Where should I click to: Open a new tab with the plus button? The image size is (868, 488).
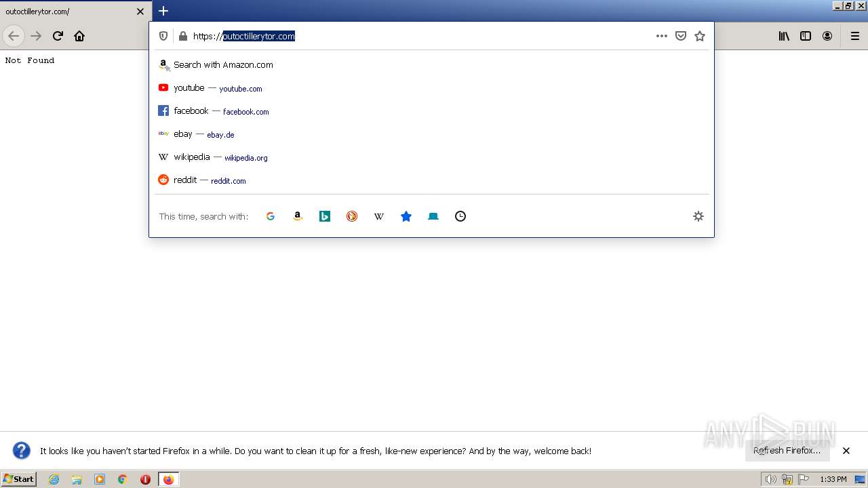click(163, 11)
